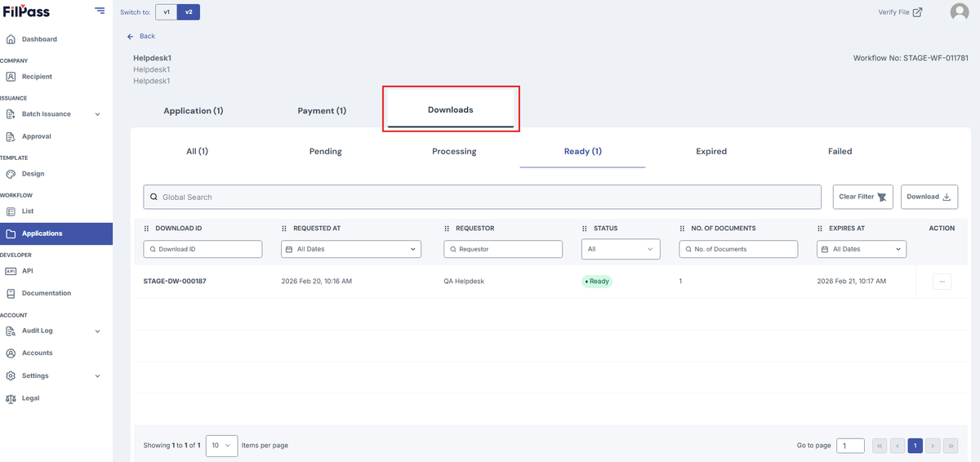Collapse the sidebar with the hamburger icon
Screen dimensions: 980x462
tap(100, 11)
